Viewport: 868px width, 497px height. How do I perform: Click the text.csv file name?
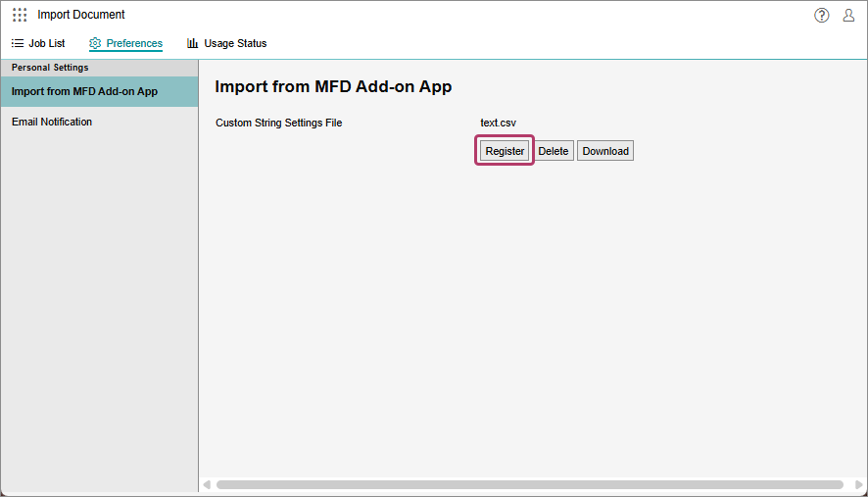point(498,123)
